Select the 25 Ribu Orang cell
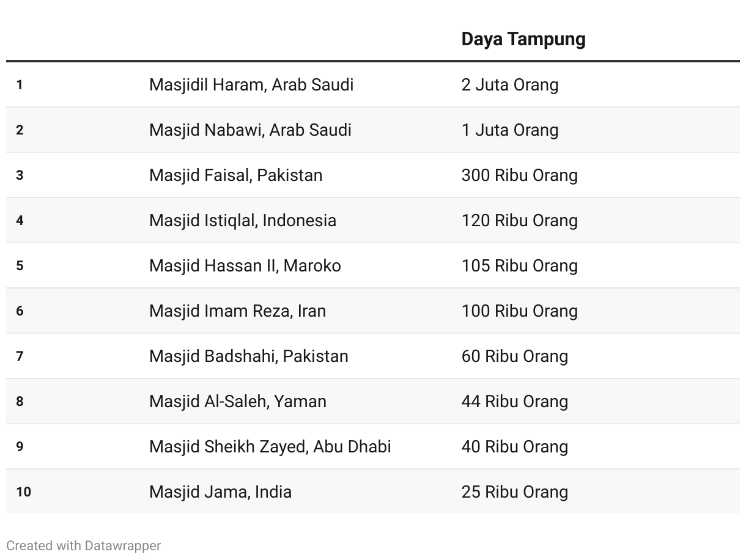This screenshot has width=746, height=560. click(515, 492)
